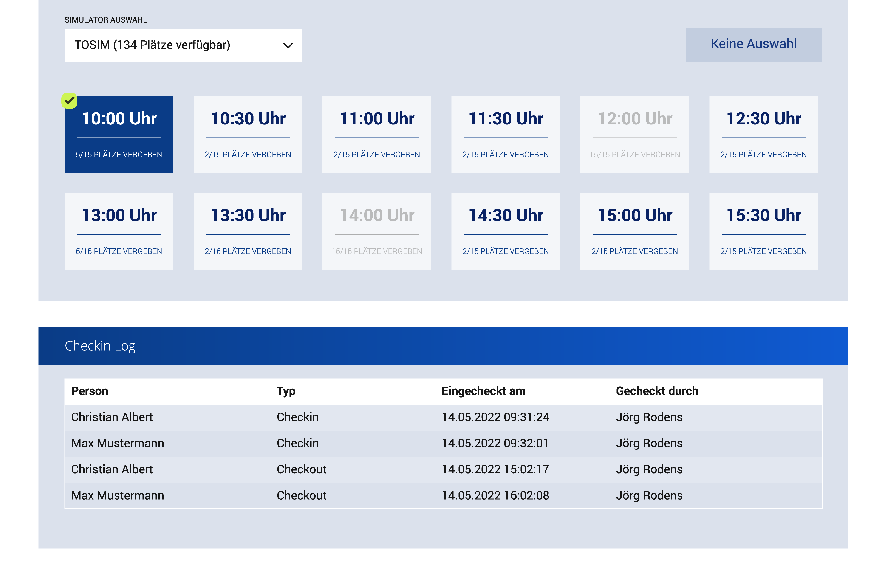Click the Gecheckt durch column header
Viewport: 882px width, 588px height.
(x=657, y=391)
